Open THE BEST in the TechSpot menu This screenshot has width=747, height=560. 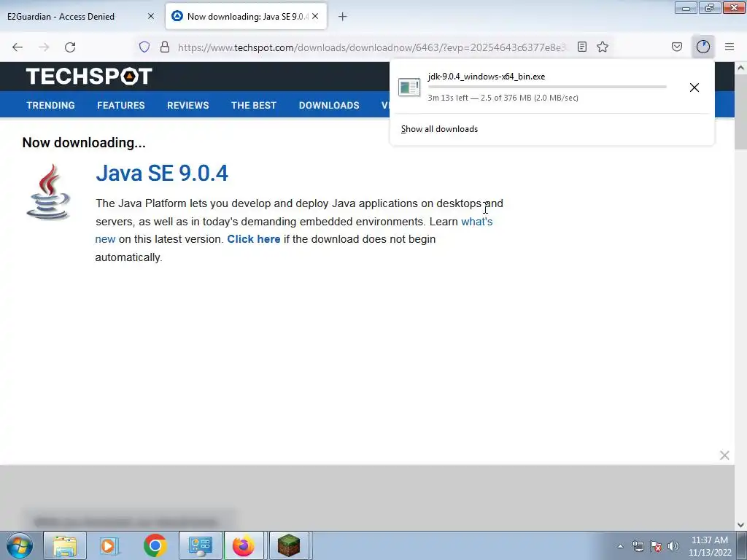pos(253,105)
